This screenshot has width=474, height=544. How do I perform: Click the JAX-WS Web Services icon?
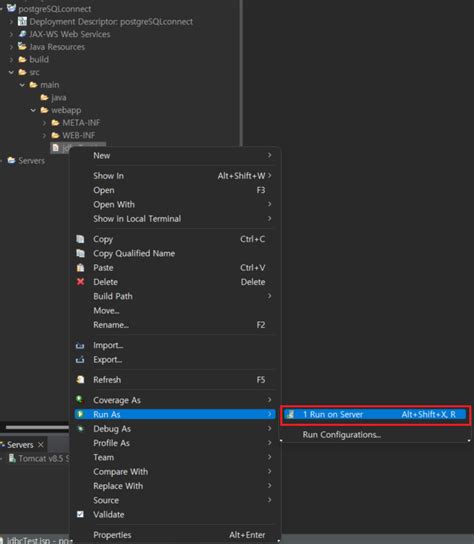click(x=22, y=34)
